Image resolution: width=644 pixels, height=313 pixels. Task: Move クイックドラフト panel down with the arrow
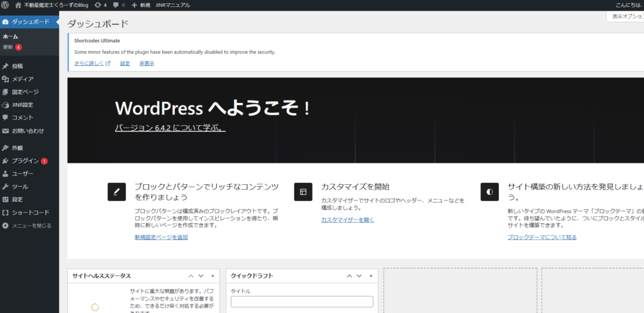pyautogui.click(x=359, y=276)
